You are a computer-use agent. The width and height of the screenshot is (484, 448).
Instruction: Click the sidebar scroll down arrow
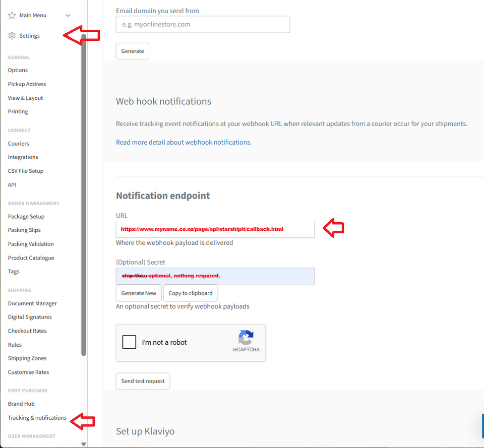84,444
